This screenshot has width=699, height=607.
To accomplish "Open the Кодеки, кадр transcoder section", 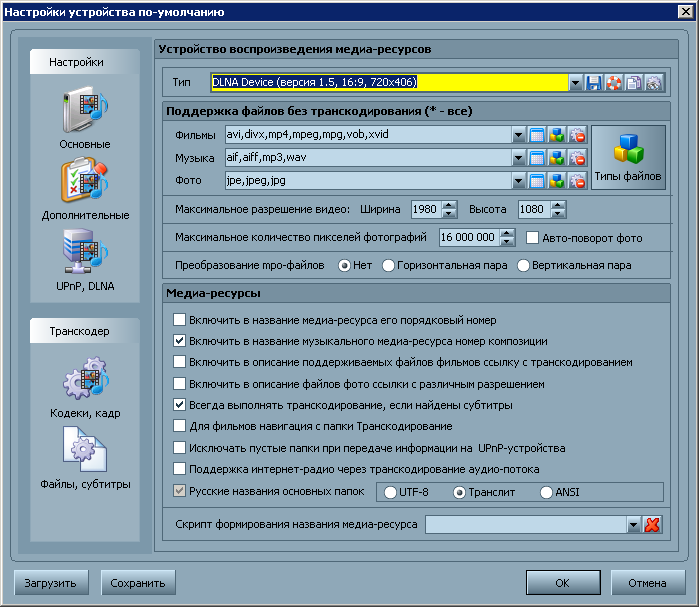I will click(85, 387).
